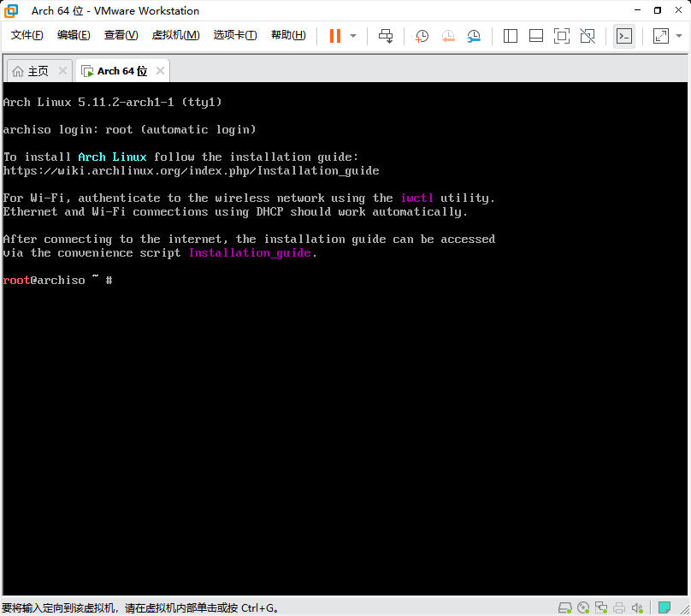The width and height of the screenshot is (691, 616).
Task: Revert the virtual machine to previous snapshot
Action: (448, 36)
